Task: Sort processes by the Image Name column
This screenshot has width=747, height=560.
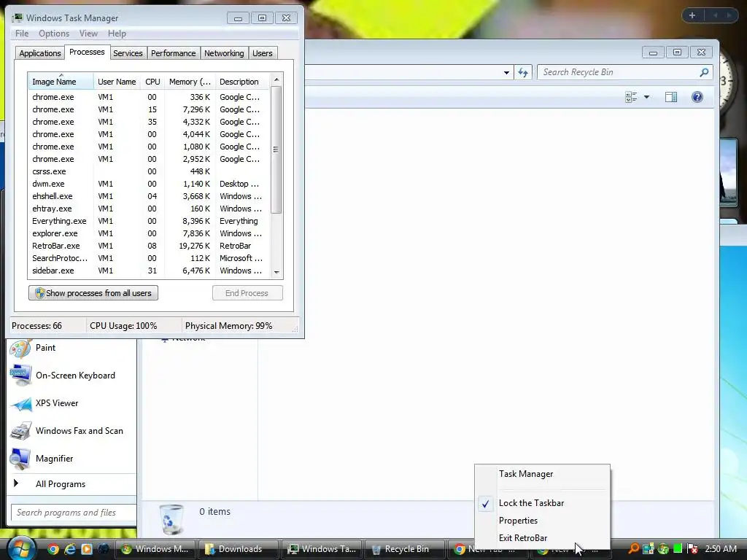Action: click(x=61, y=82)
